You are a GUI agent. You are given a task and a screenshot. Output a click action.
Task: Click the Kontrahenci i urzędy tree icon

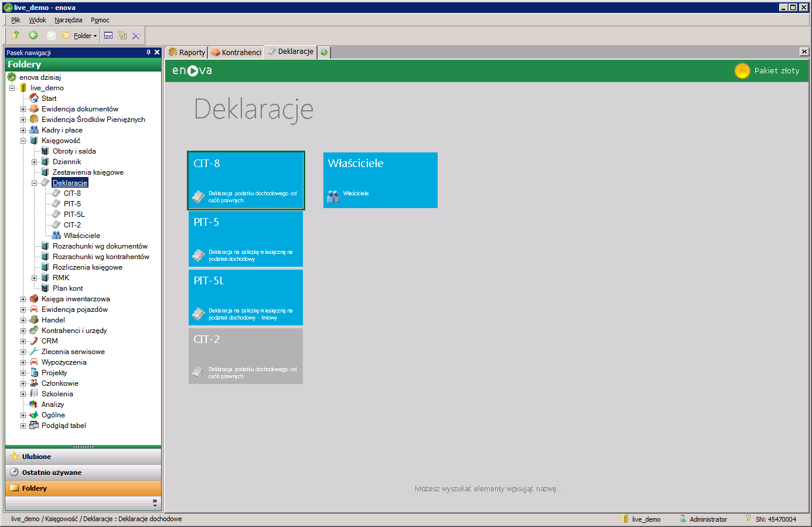(x=34, y=331)
